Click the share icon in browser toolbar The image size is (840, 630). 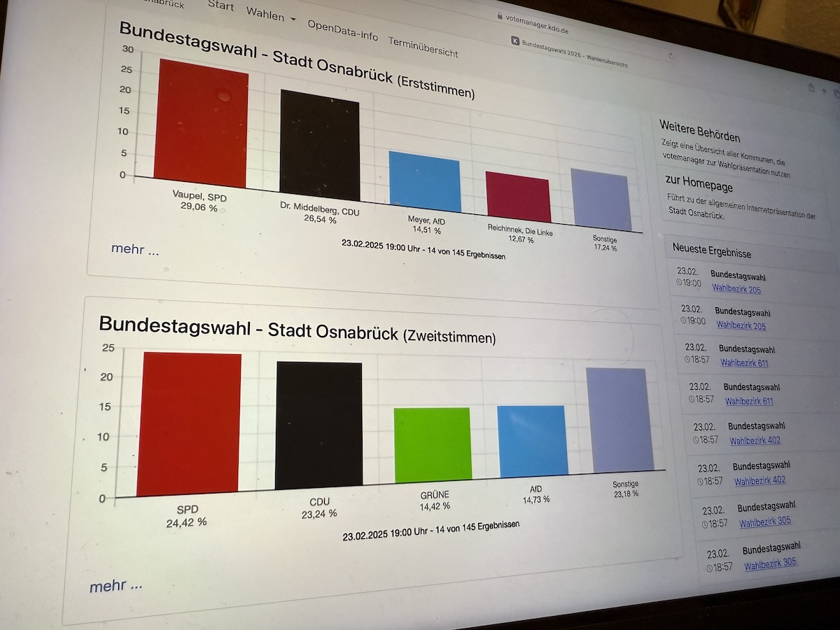click(x=811, y=87)
